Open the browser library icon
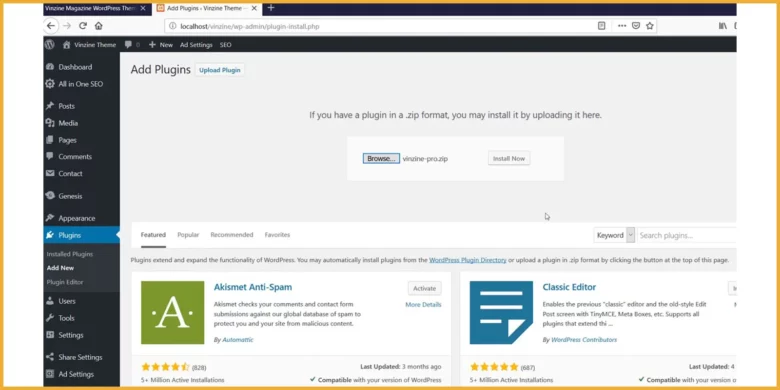The image size is (780, 390). [x=723, y=26]
